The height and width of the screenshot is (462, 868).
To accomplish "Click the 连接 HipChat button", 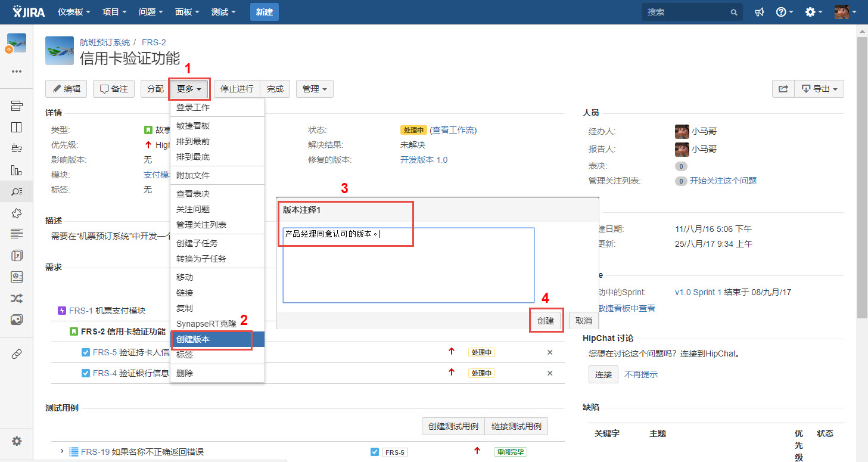I will [603, 374].
